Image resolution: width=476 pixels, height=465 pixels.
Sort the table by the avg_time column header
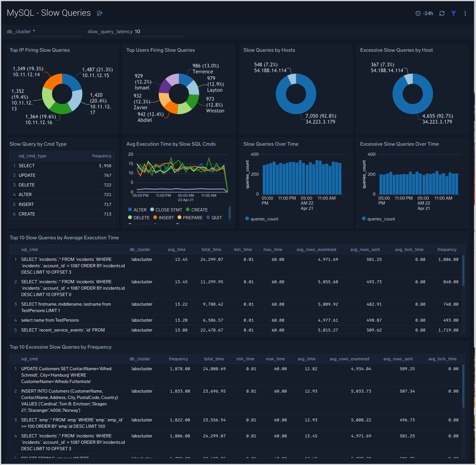click(176, 249)
